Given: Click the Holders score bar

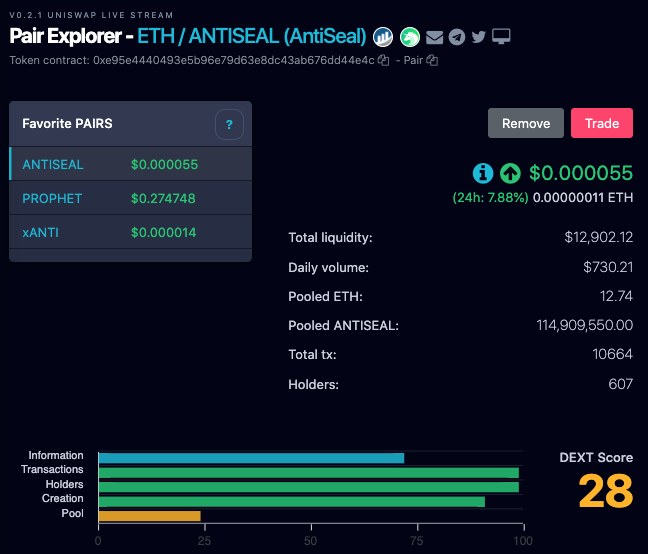Looking at the screenshot, I should [x=309, y=487].
